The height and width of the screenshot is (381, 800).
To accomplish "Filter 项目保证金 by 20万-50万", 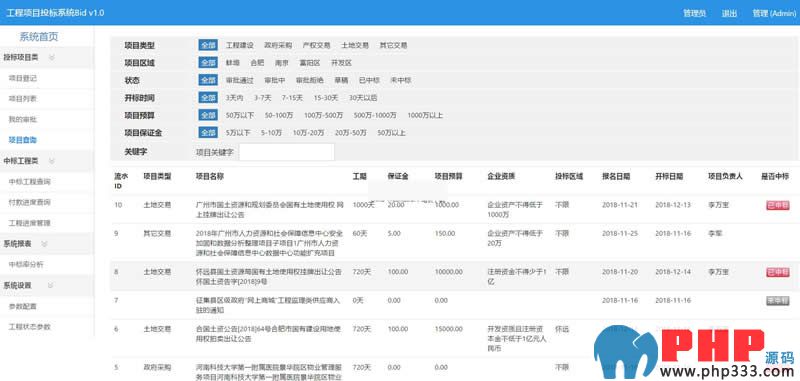I will click(x=351, y=133).
